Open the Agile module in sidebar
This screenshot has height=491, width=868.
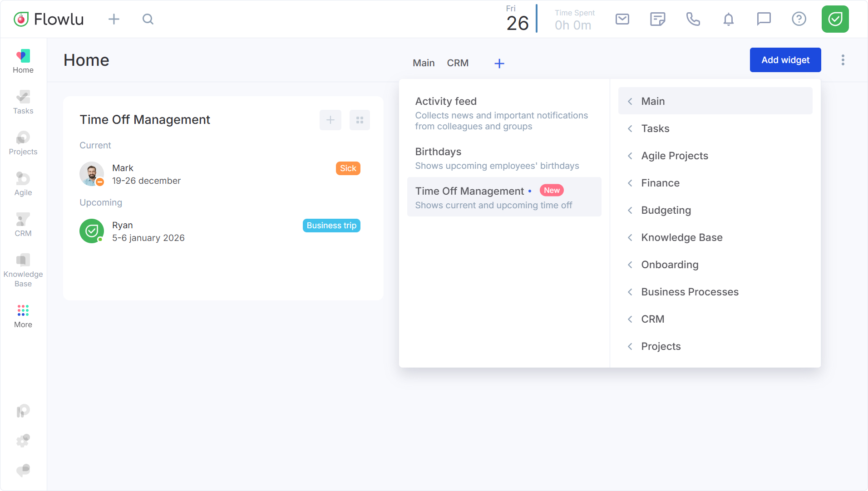[x=23, y=184]
